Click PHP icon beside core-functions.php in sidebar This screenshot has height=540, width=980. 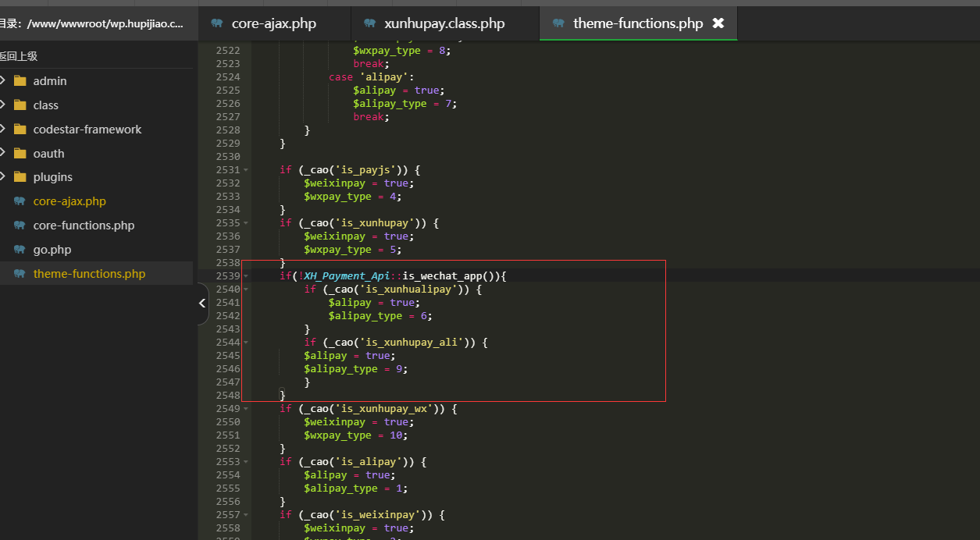20,226
